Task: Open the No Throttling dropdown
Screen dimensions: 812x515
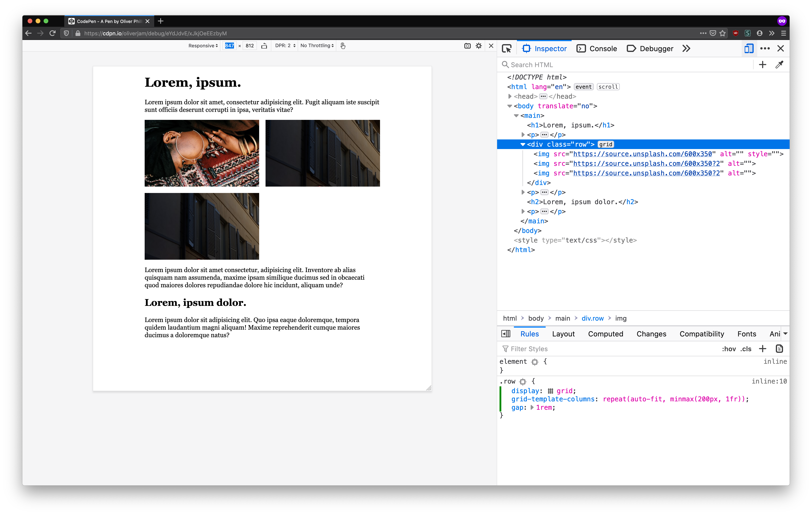Action: pos(317,46)
